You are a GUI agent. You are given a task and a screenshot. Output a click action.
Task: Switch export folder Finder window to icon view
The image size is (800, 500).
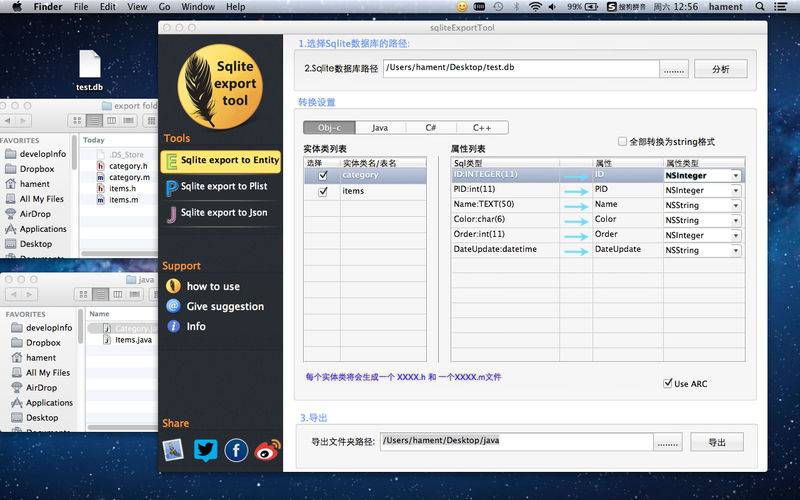[x=77, y=120]
